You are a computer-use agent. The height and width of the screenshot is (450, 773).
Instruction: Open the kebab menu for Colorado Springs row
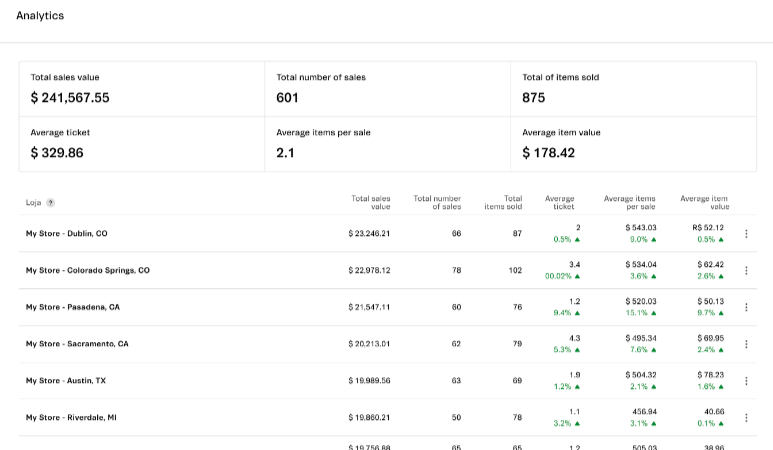click(x=746, y=271)
